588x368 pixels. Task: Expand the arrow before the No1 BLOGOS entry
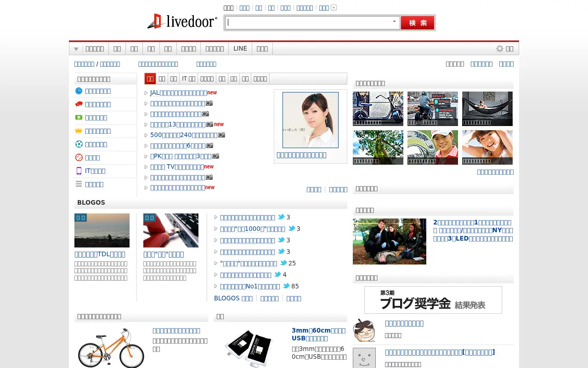pos(216,286)
